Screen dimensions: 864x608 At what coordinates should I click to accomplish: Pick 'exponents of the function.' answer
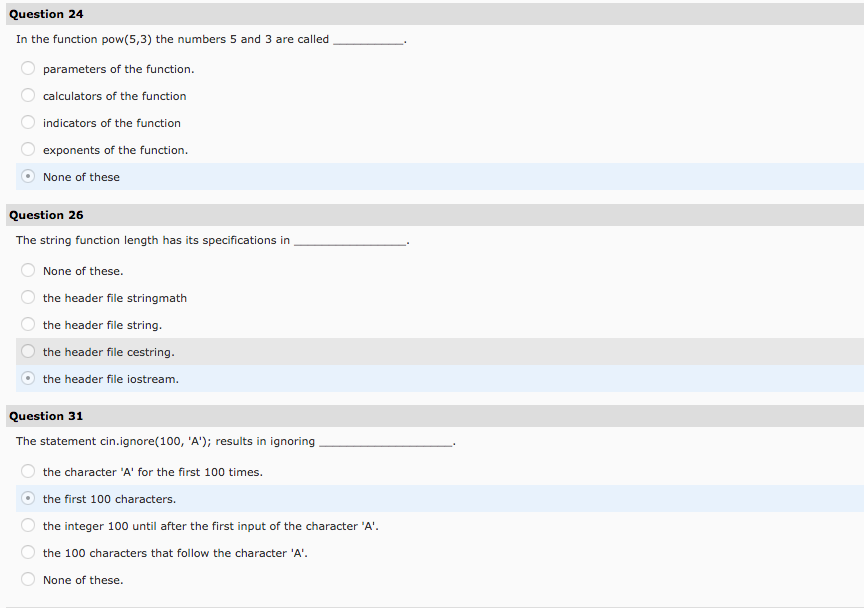click(x=27, y=149)
